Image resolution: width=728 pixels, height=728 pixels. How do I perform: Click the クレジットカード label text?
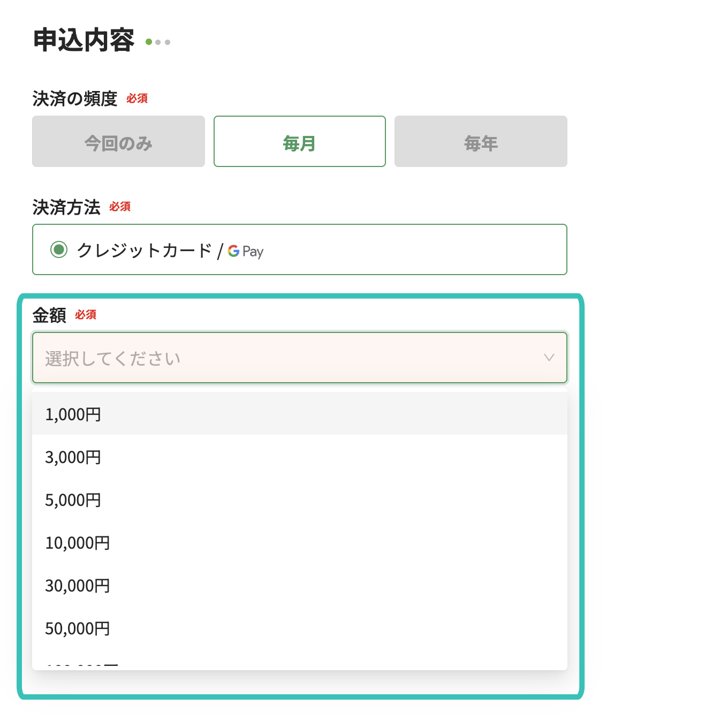[144, 250]
